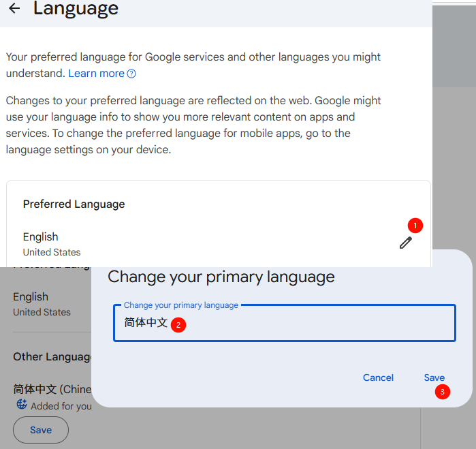Click red badge number 2 in text field
Image resolution: width=476 pixels, height=449 pixels.
[x=178, y=326]
